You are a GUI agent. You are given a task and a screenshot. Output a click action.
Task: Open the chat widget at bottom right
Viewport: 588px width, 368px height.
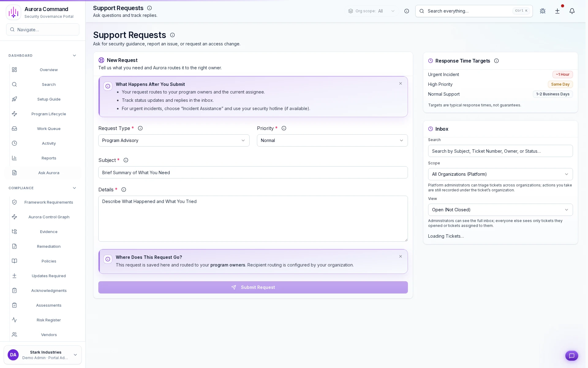[x=571, y=356]
